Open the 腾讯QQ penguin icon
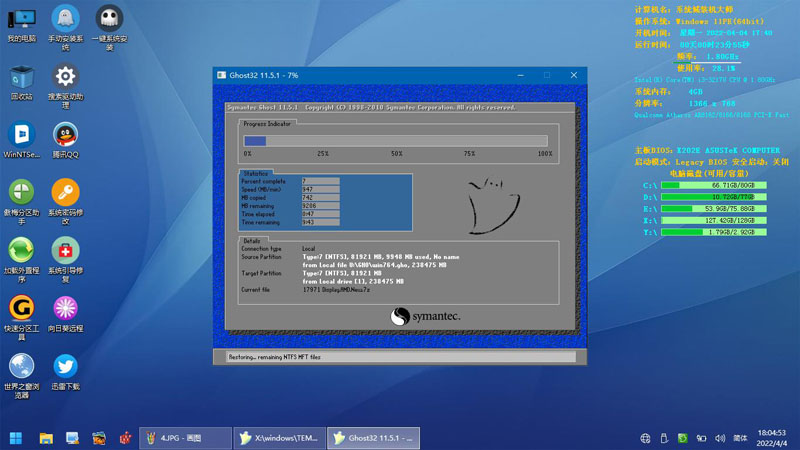 pos(65,140)
